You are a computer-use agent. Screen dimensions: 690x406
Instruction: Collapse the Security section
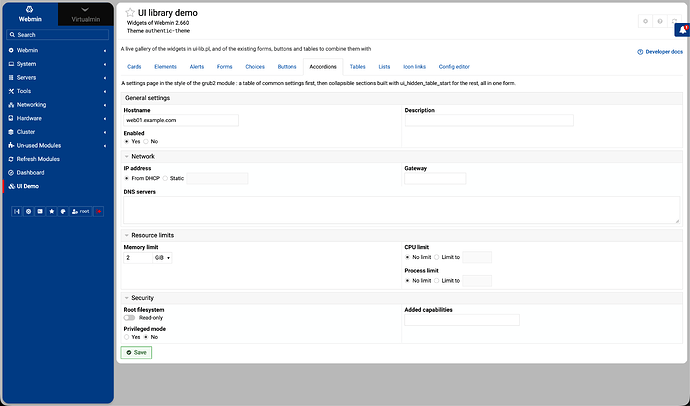point(126,298)
